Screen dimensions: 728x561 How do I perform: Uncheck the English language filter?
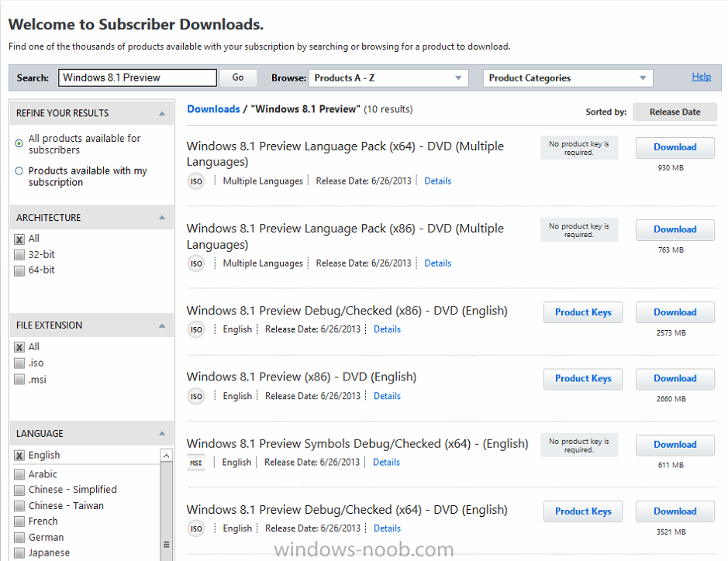click(19, 456)
